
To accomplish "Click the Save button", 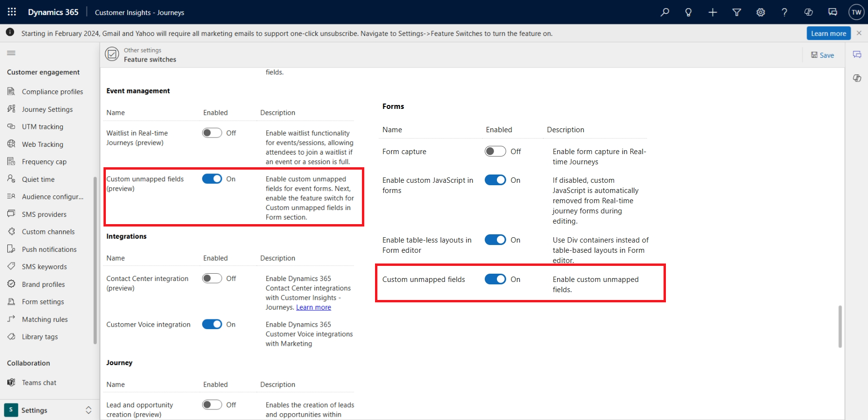I will point(822,55).
